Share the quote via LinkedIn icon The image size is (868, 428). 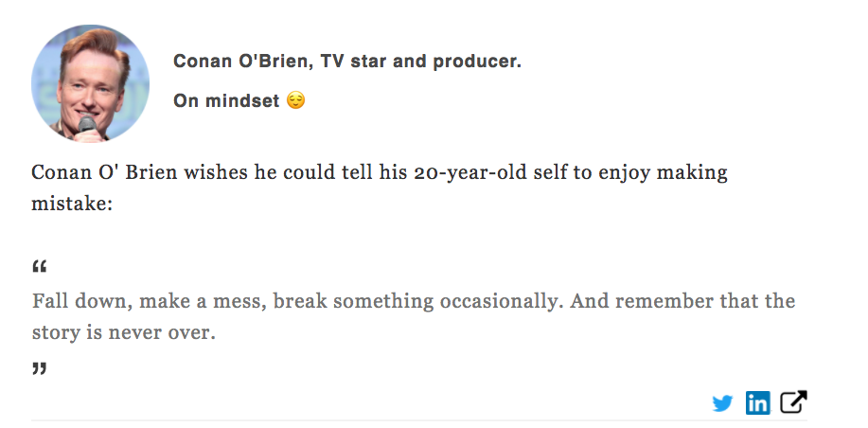tap(757, 402)
